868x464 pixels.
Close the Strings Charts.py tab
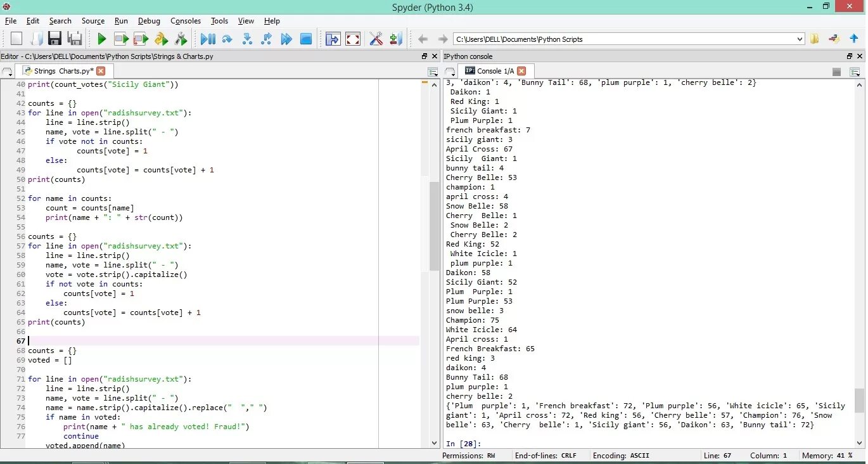101,71
